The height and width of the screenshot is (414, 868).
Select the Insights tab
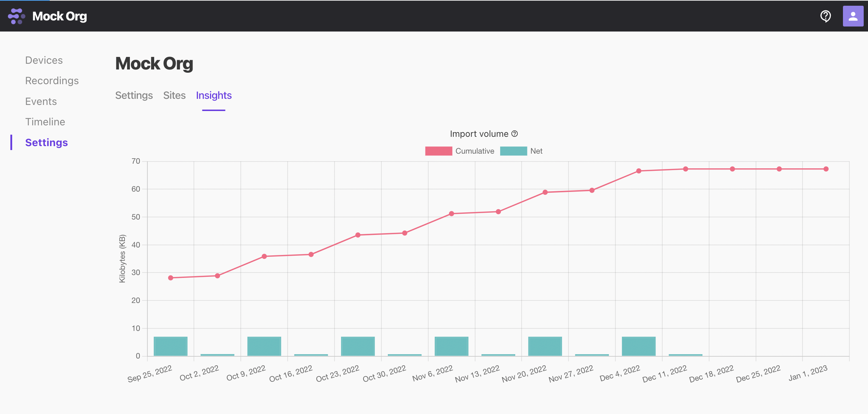(214, 95)
